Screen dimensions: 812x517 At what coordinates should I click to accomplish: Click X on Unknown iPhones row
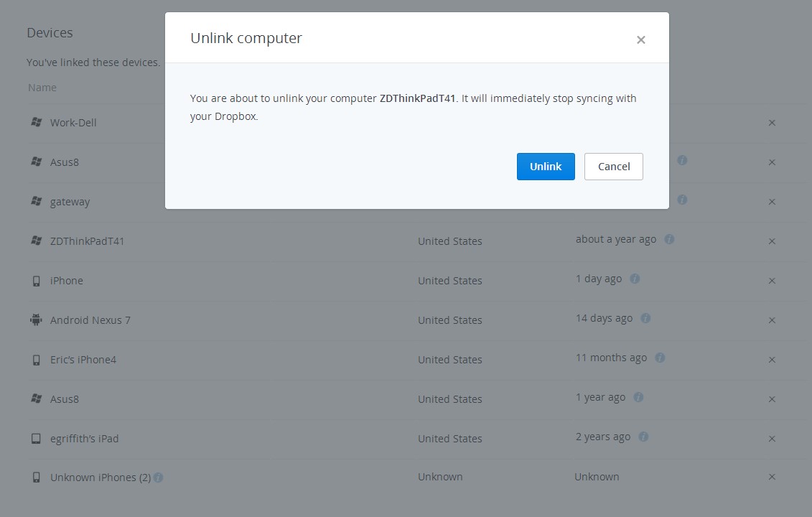(x=772, y=477)
